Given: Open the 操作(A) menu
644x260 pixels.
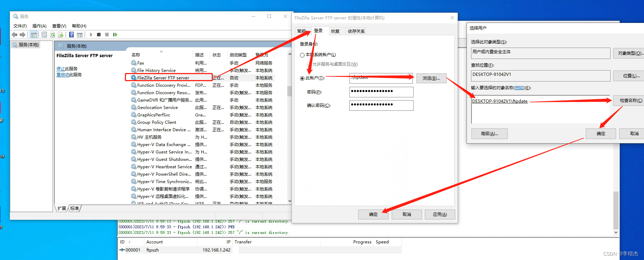Looking at the screenshot, I should [40, 26].
